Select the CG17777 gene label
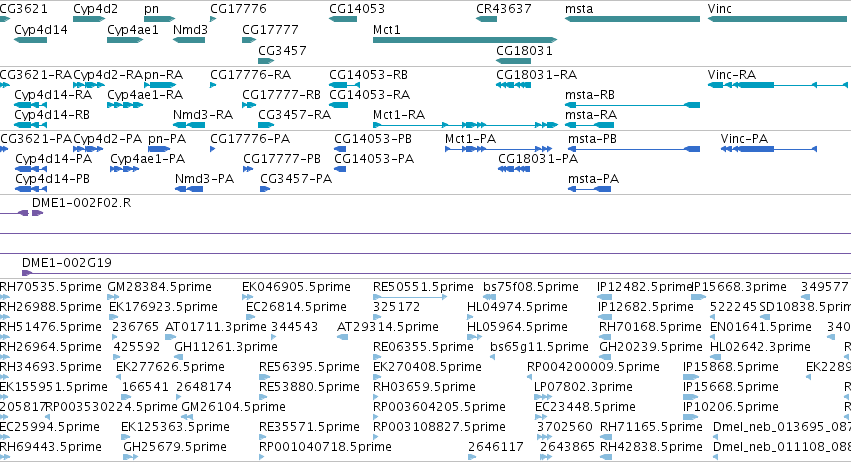The width and height of the screenshot is (851, 462). tap(270, 29)
